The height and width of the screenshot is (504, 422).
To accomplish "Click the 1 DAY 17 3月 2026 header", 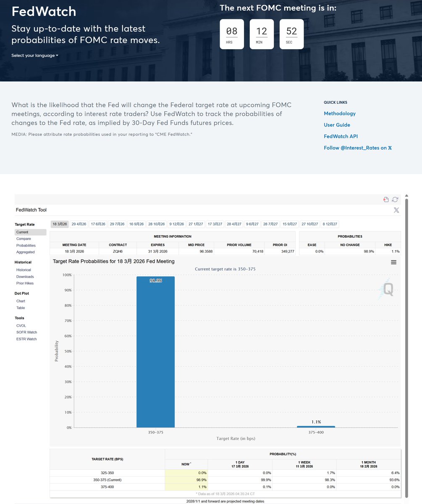I will tap(240, 464).
